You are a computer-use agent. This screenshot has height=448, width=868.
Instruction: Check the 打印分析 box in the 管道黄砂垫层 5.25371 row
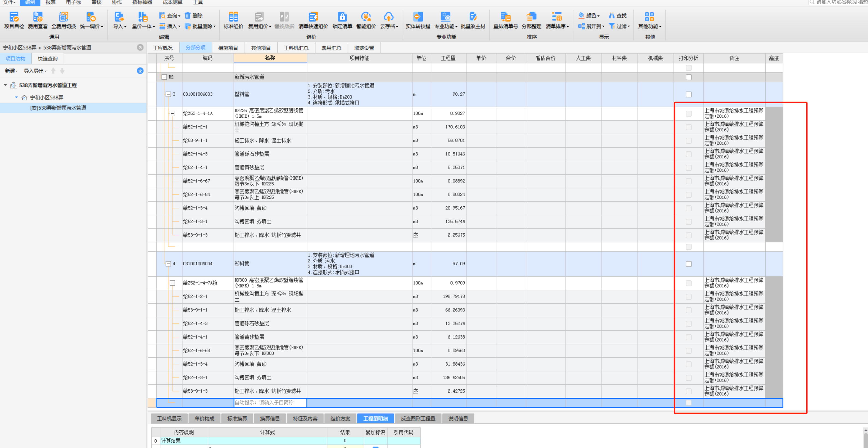(688, 168)
